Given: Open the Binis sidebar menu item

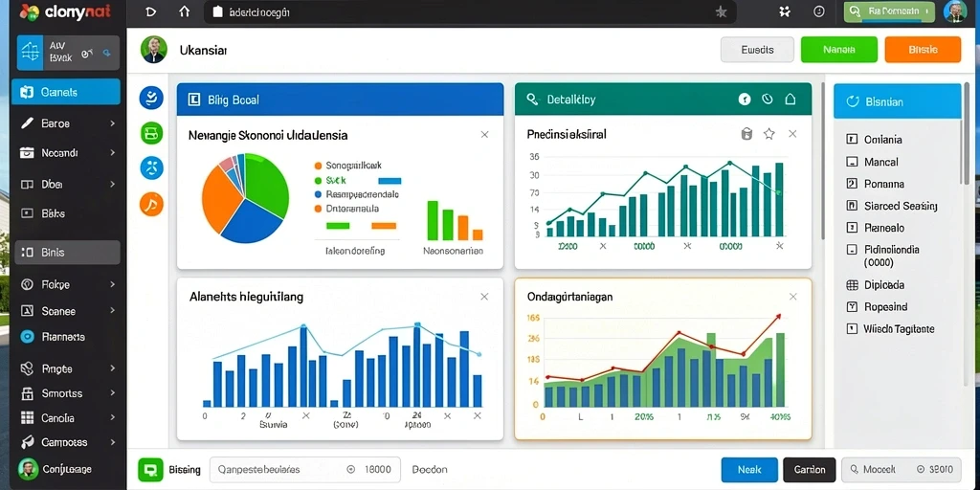Looking at the screenshot, I should [x=67, y=253].
